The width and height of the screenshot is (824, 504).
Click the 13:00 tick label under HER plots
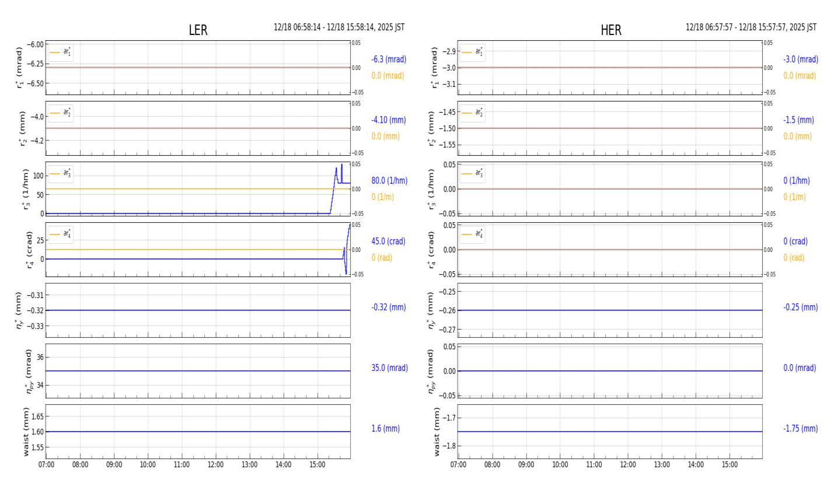click(662, 465)
